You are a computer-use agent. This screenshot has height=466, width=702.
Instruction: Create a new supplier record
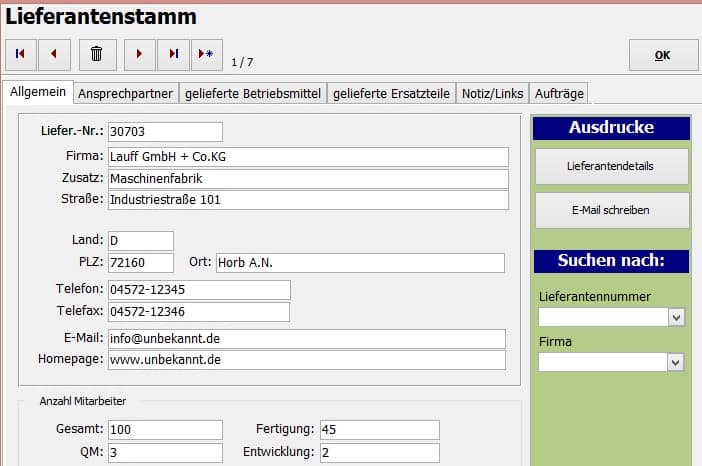pyautogui.click(x=206, y=54)
